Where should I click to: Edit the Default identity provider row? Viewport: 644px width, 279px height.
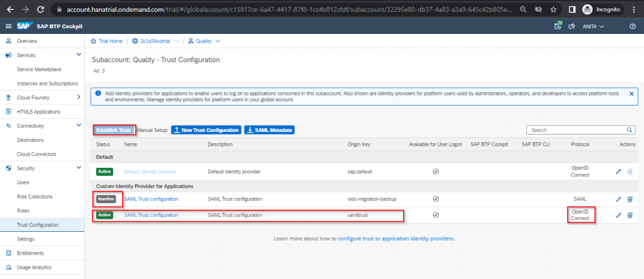coord(619,172)
